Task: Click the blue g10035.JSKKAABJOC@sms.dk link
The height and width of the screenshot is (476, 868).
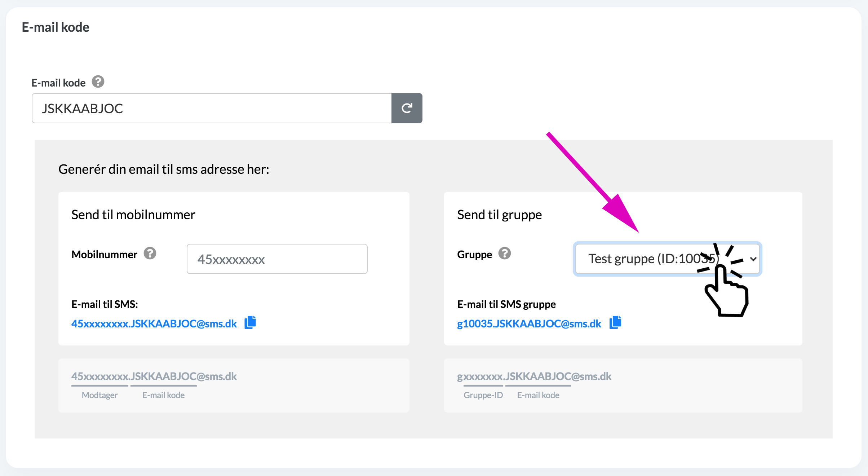Action: pyautogui.click(x=529, y=323)
